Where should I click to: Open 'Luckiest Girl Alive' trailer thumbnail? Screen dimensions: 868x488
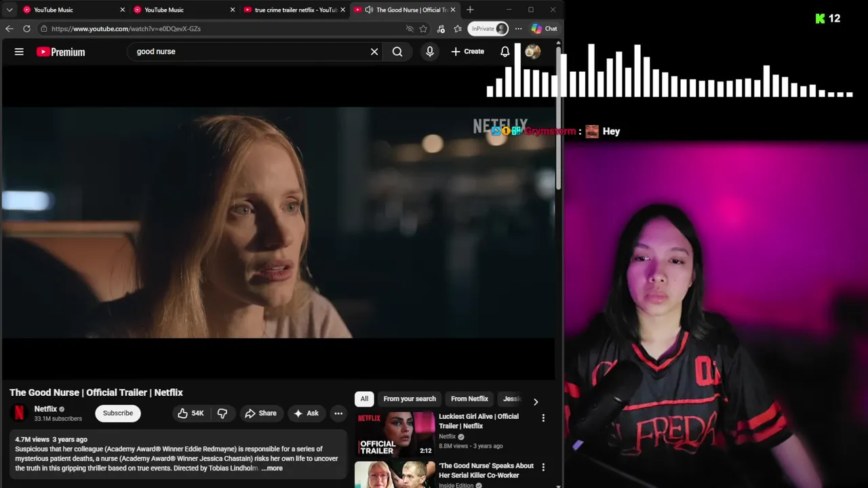(395, 434)
